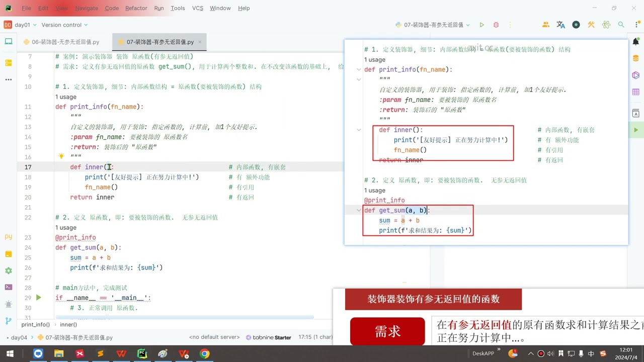The height and width of the screenshot is (362, 644).
Task: Open the tabnine Starter status widget
Action: tap(269, 337)
